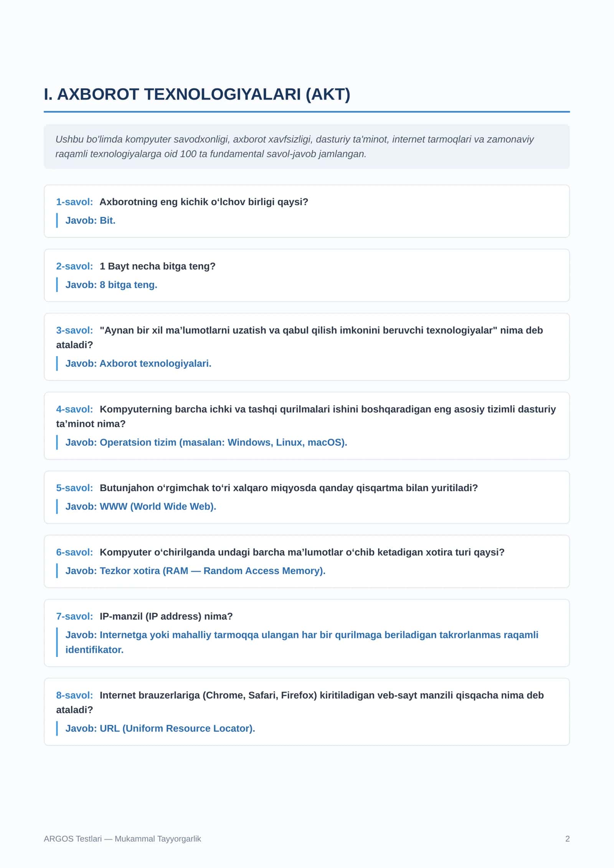This screenshot has height=868, width=614.
Task: Select the Tezkor xotira (RAM) answer
Action: pyautogui.click(x=195, y=571)
